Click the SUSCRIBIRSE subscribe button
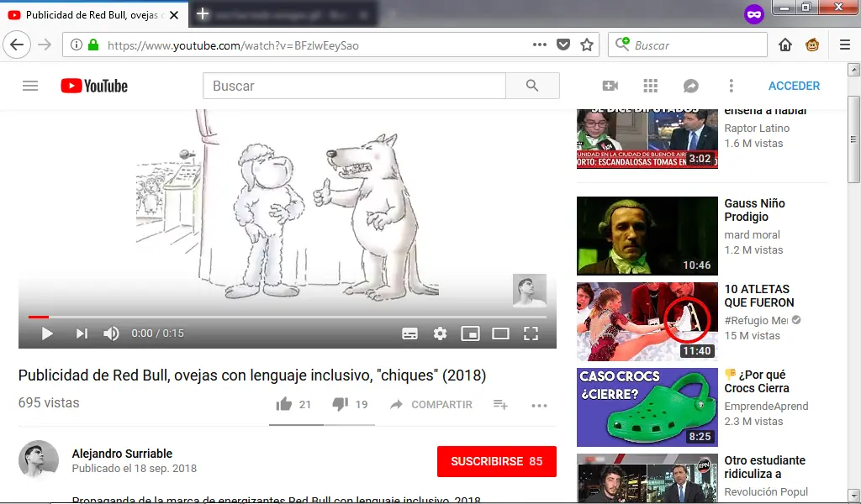 (496, 461)
